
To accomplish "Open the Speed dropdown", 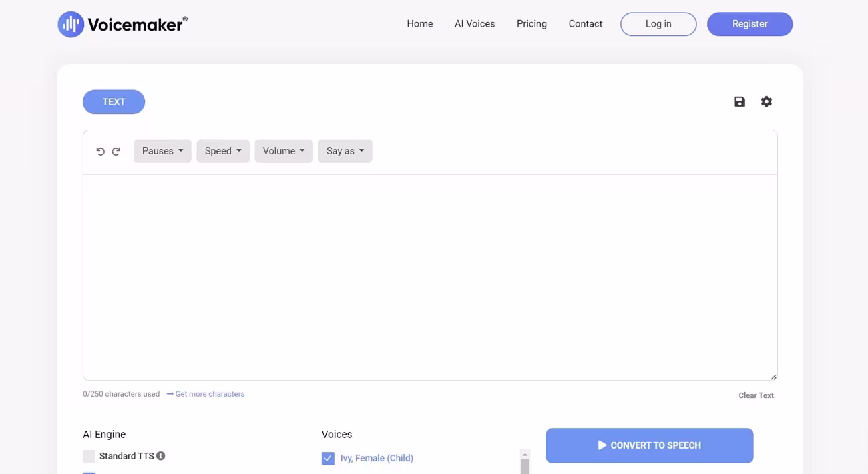I will (x=223, y=151).
